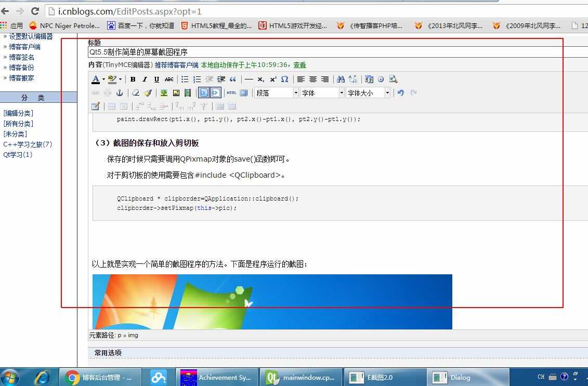Toggle strikethrough ABC formatting
Viewport: 588px width, 386px height.
169,79
